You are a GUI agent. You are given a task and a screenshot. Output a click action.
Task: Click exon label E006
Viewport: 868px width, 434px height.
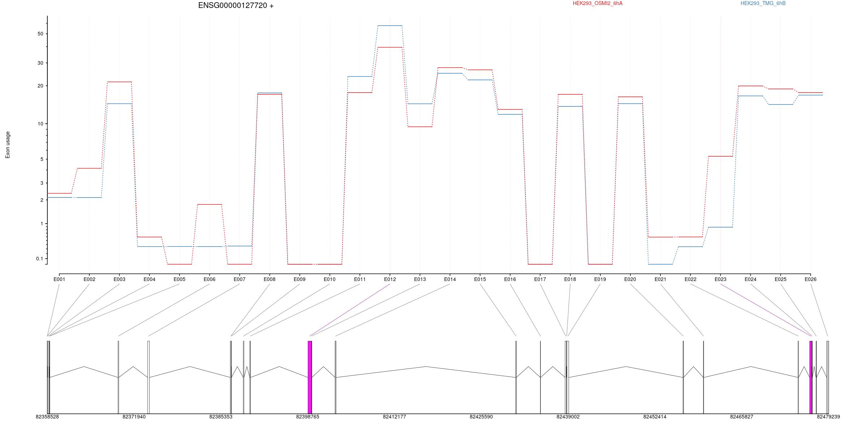(x=209, y=279)
